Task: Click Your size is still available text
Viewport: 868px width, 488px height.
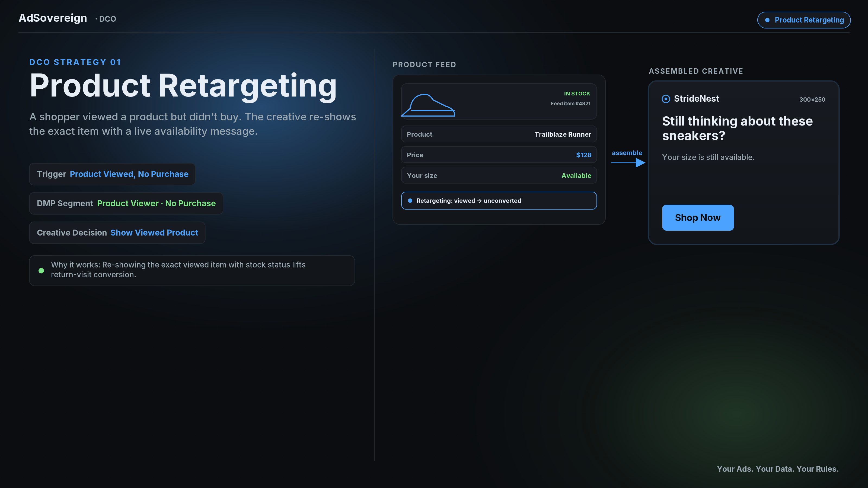Action: point(708,157)
